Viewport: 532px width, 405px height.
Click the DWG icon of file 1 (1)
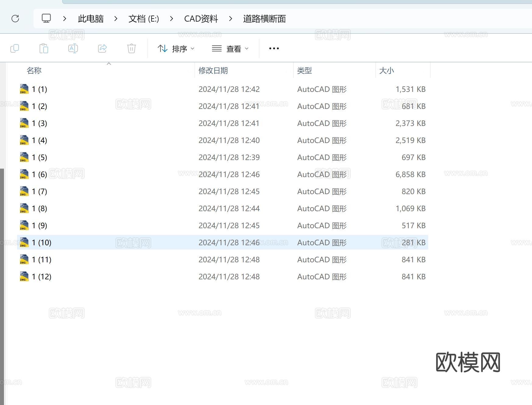24,89
